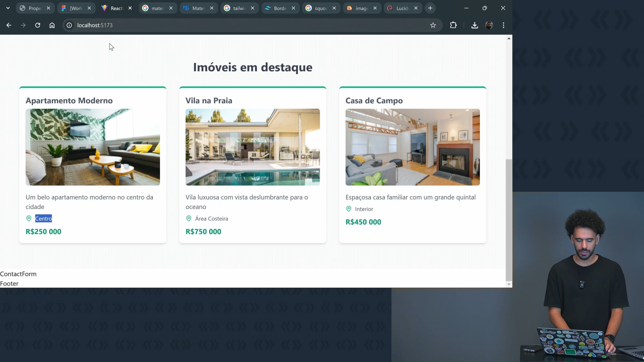Click site information icon in address bar
The width and height of the screenshot is (644, 362).
[x=69, y=25]
